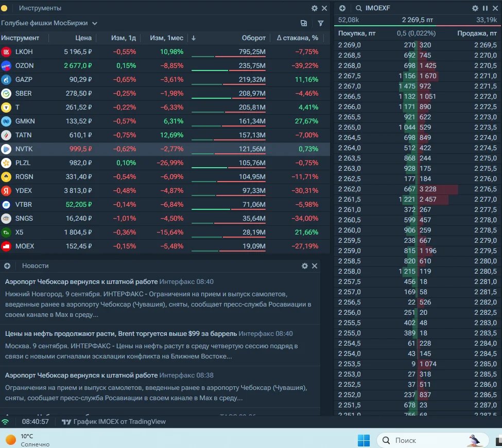
Task: Click the search magnifier in order book
Action: [358, 8]
